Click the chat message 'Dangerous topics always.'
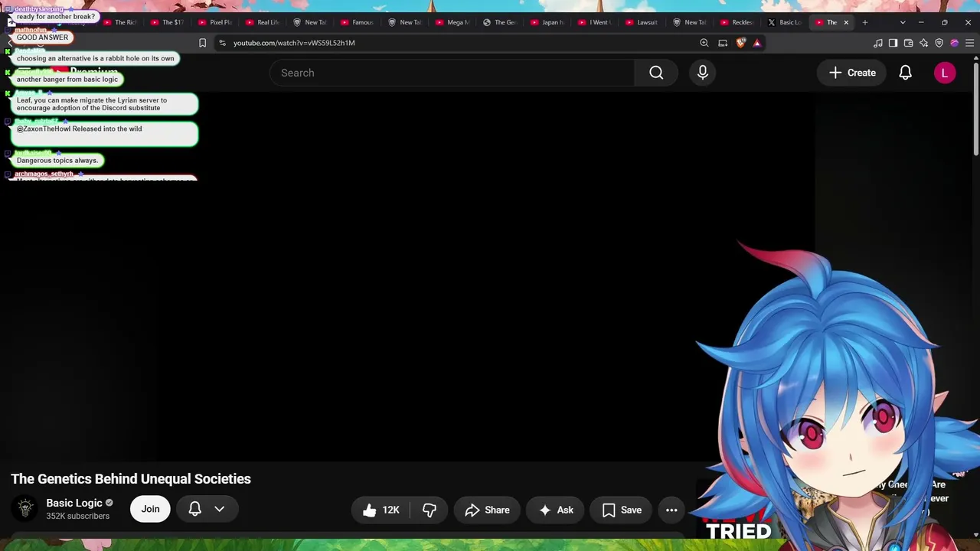The width and height of the screenshot is (980, 551). [57, 161]
